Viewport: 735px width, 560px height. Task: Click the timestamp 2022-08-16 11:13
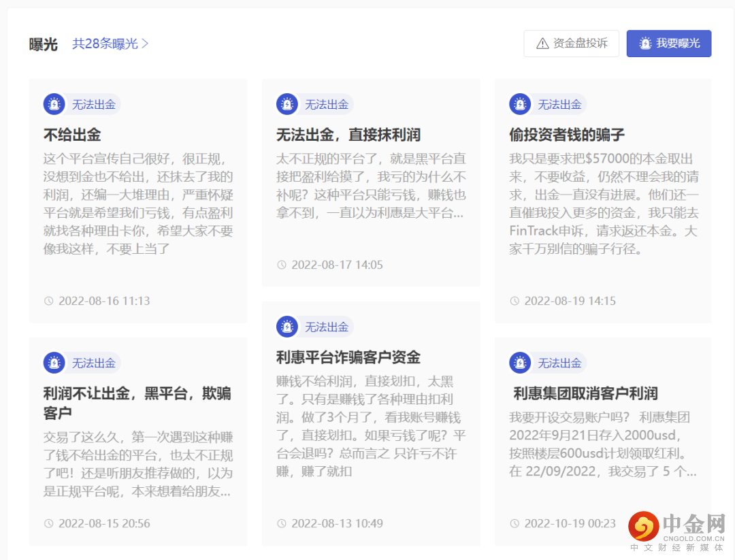tap(104, 301)
